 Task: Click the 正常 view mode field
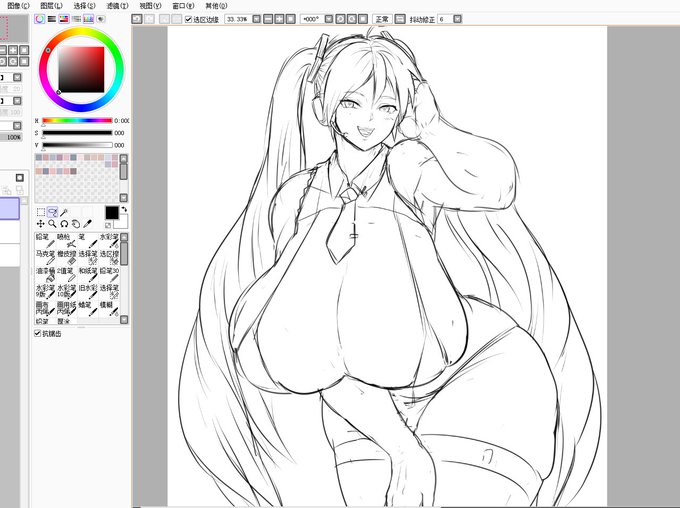[382, 19]
